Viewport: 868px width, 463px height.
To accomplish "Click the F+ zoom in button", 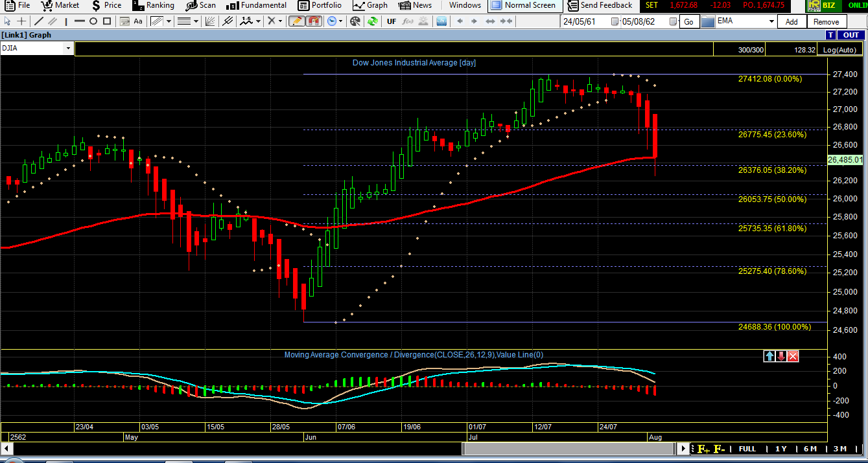I will (703, 449).
